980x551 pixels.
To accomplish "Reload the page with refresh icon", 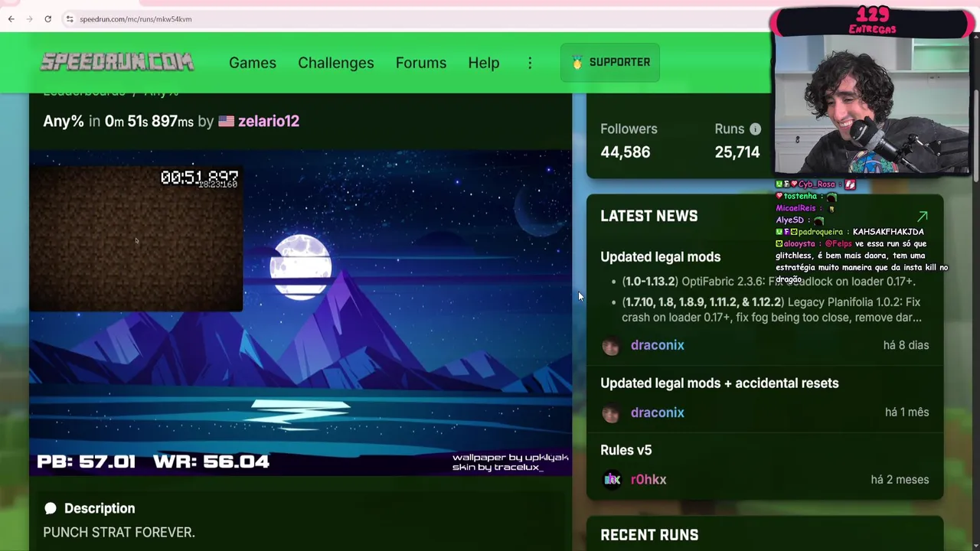I will pos(47,19).
